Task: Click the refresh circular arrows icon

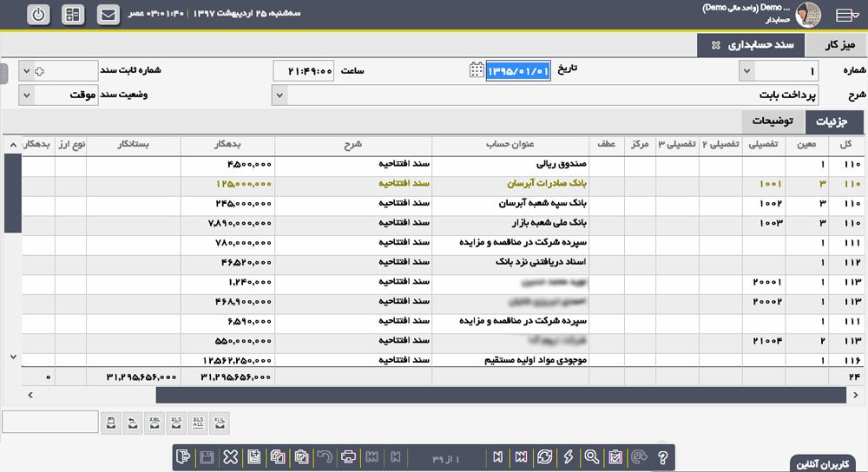Action: pyautogui.click(x=545, y=457)
